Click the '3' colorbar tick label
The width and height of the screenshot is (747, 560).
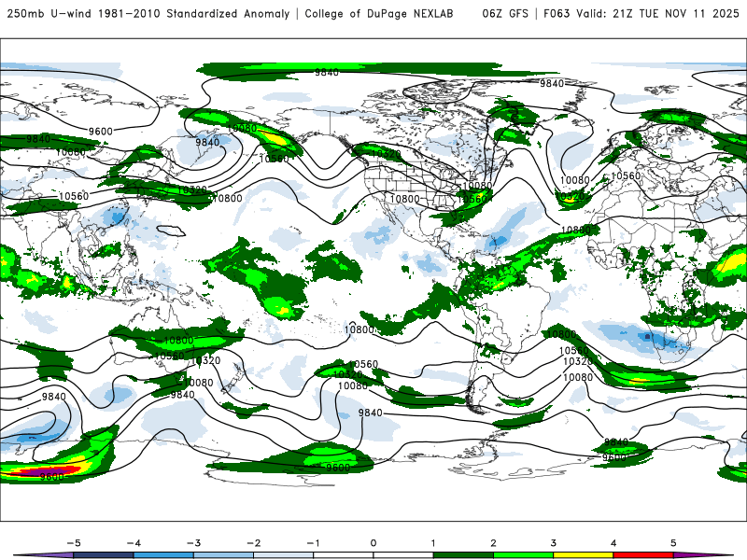553,543
